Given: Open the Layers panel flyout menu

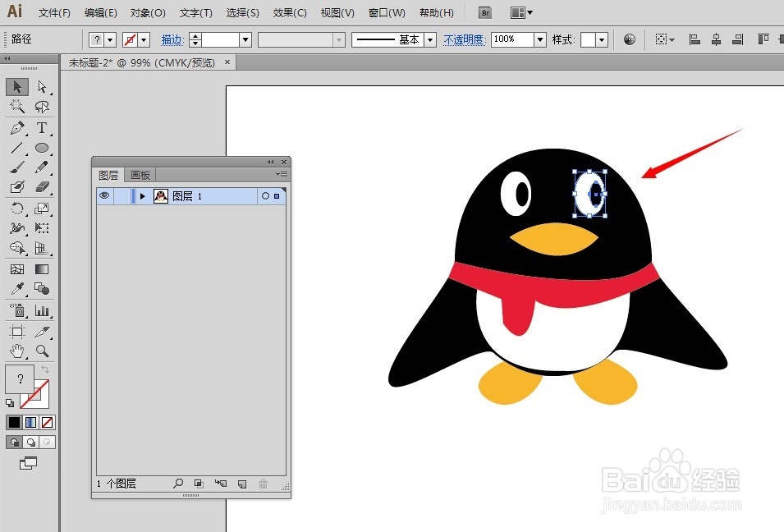Looking at the screenshot, I should click(x=282, y=175).
